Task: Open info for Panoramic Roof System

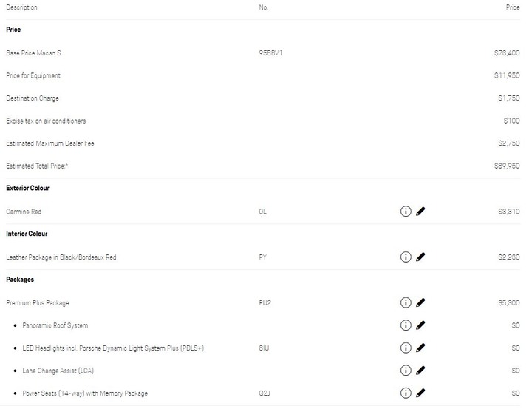Action: coord(406,325)
